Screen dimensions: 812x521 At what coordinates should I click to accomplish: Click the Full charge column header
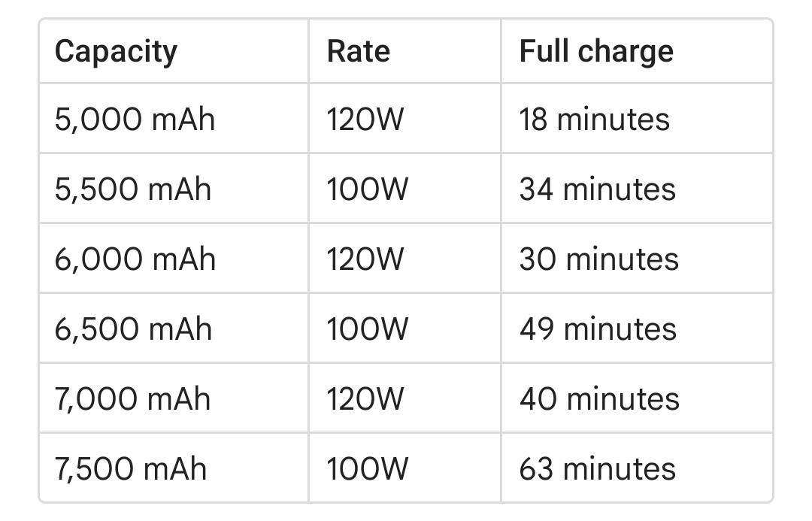[596, 51]
